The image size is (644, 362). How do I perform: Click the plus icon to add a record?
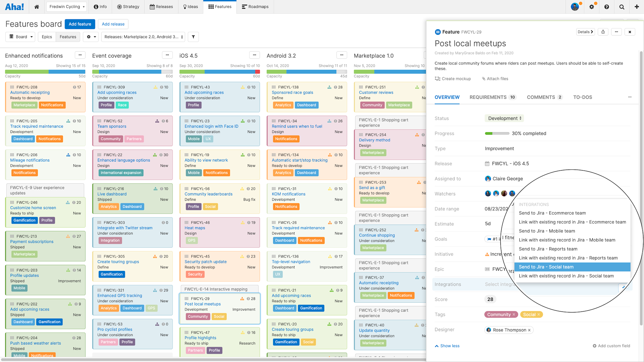637,6
